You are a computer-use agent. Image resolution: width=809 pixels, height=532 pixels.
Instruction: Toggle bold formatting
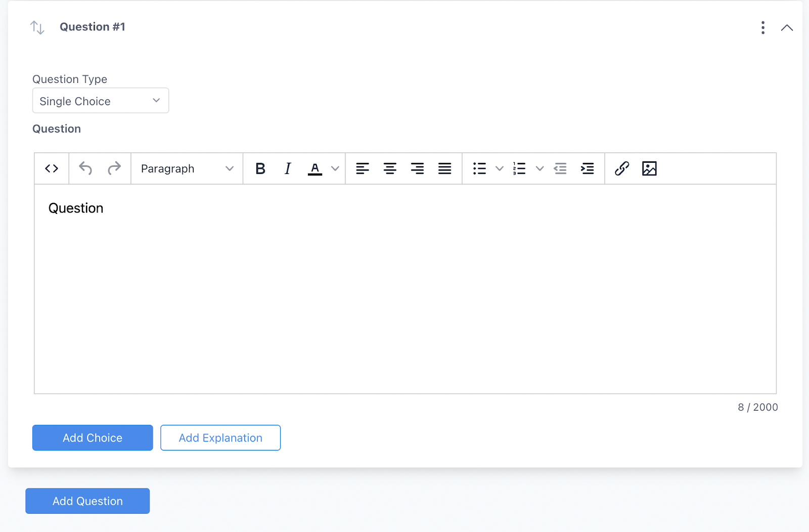point(260,168)
